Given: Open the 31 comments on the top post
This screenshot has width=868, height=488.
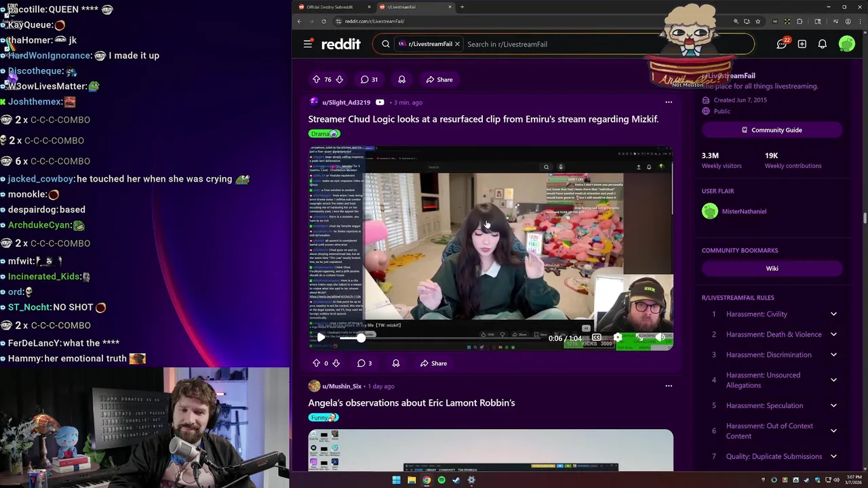Looking at the screenshot, I should (x=369, y=79).
